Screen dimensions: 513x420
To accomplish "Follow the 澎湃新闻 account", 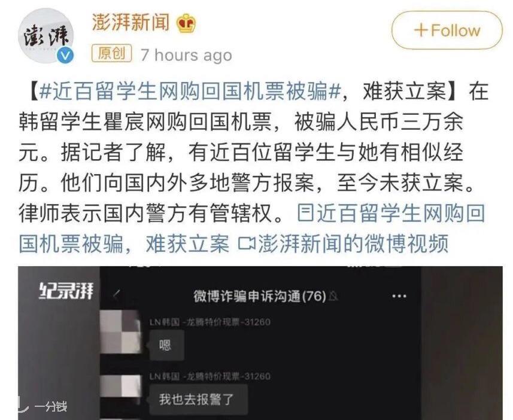I will pos(447,31).
